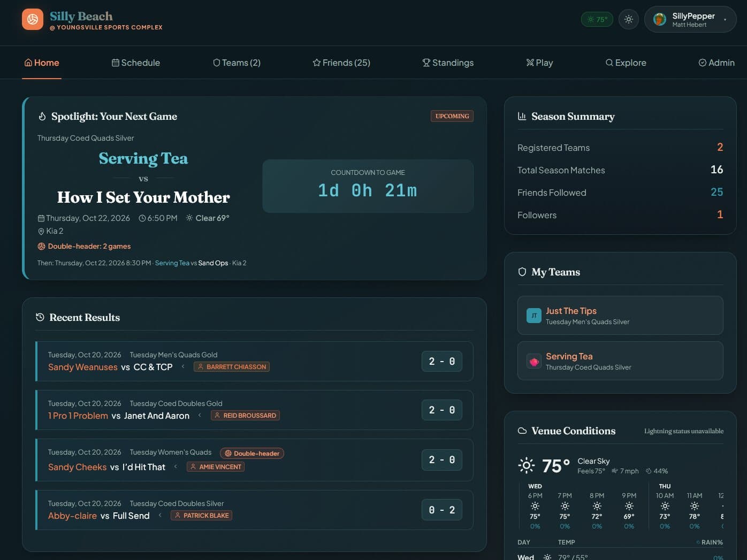Viewport: 747px width, 560px height.
Task: Click the calendar icon next to Thursday, Oct 22
Action: 41,218
